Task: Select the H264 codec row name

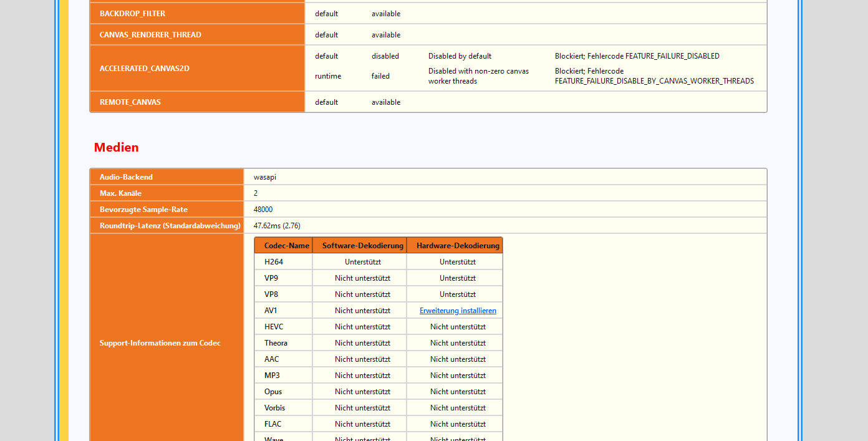Action: pyautogui.click(x=273, y=262)
